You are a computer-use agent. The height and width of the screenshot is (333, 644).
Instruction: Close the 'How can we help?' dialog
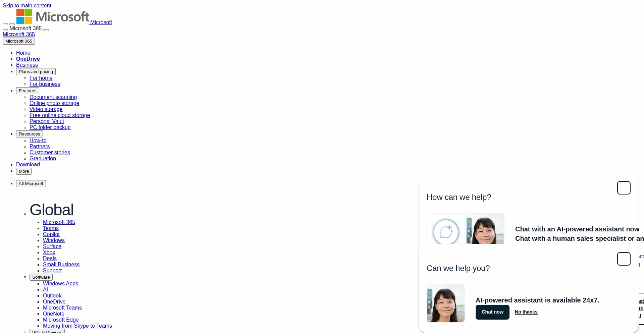[624, 188]
